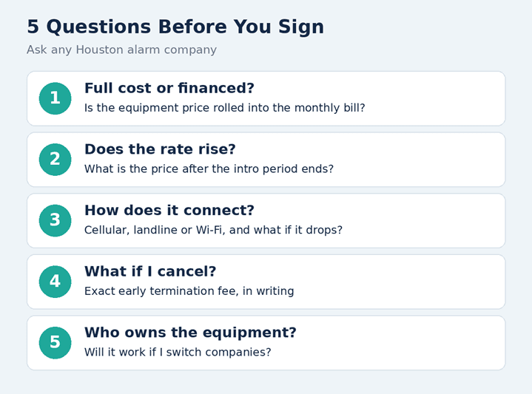Click the equipment price rolled into bill text
The height and width of the screenshot is (394, 532).
225,108
